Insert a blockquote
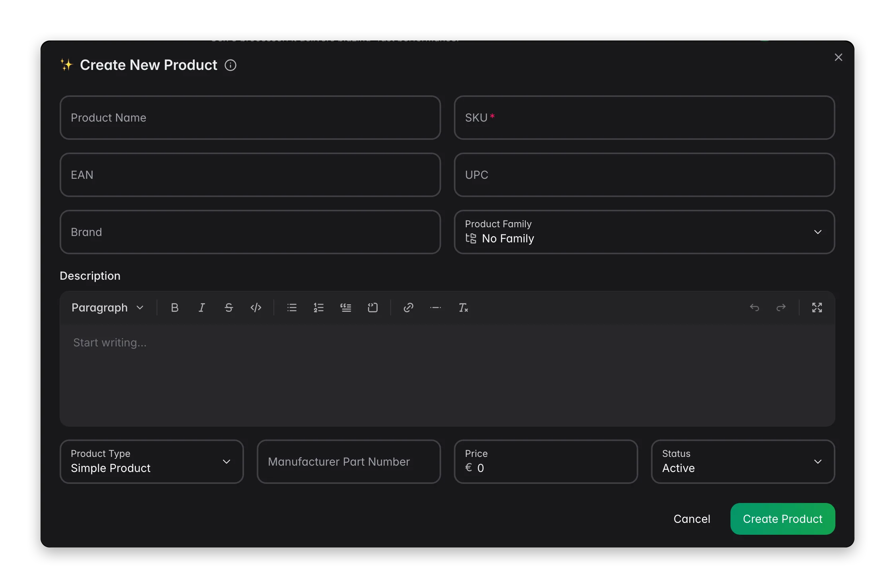Screen dimensions: 895x588 coord(346,308)
